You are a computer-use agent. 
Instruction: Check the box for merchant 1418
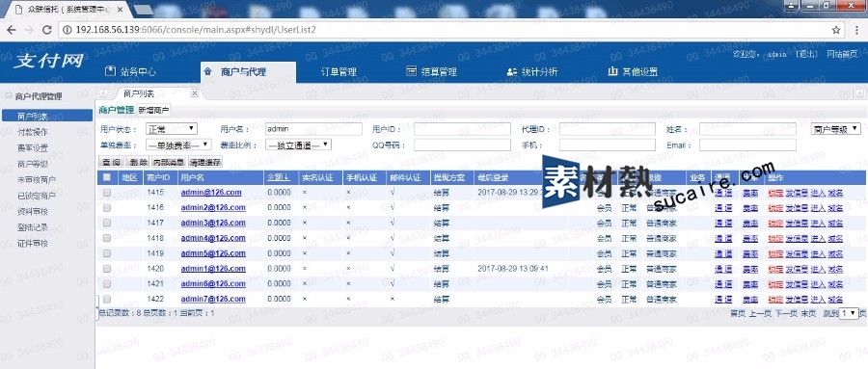click(x=107, y=238)
